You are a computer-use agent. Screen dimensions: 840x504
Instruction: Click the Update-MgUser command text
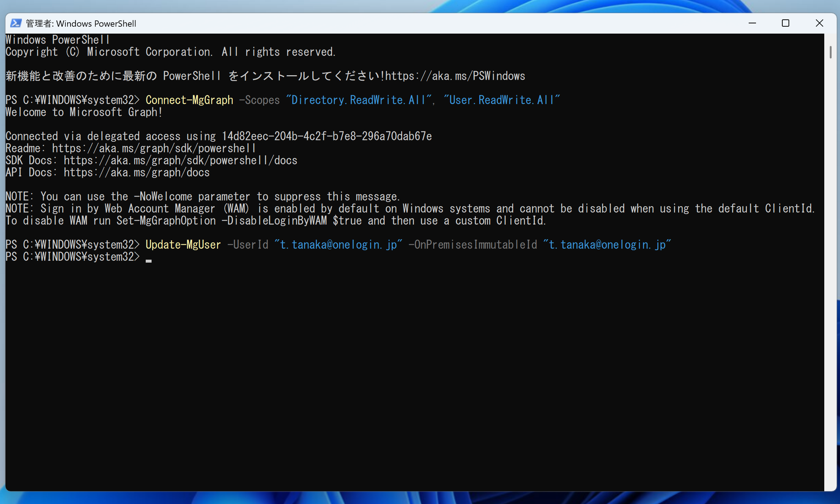coord(183,245)
